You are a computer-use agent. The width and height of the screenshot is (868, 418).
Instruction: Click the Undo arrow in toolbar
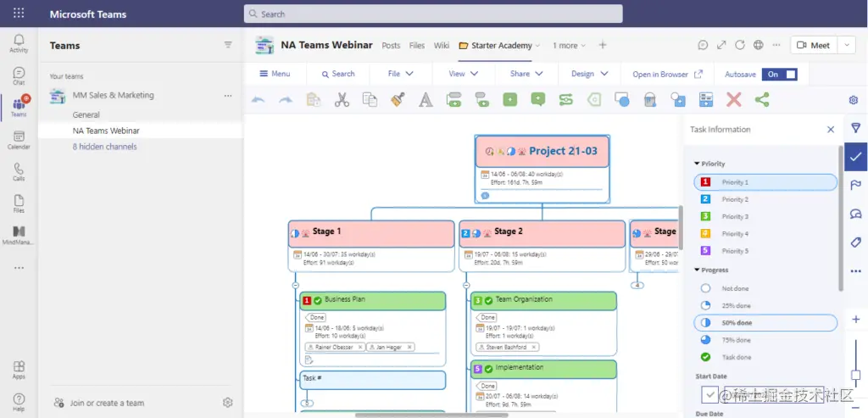click(258, 100)
